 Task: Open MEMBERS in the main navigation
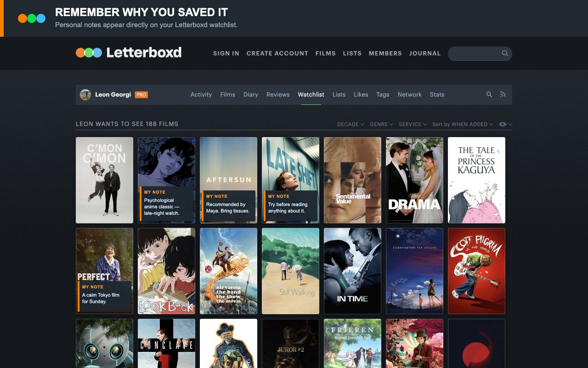coord(385,53)
